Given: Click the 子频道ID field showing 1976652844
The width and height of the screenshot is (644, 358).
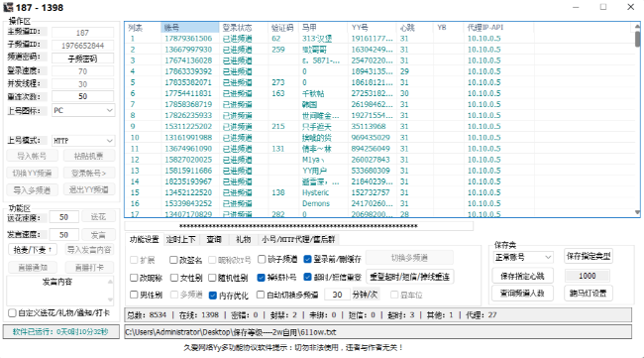Looking at the screenshot, I should 82,46.
